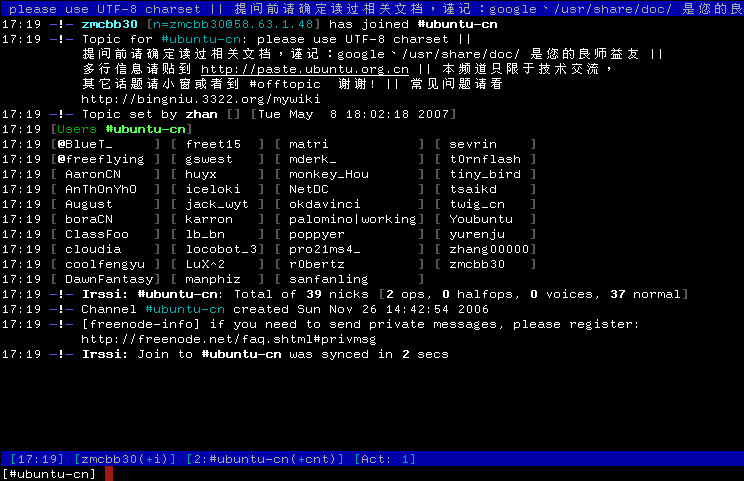Select nick huyx in user list
Screen dimensions: 744x481
coord(201,174)
